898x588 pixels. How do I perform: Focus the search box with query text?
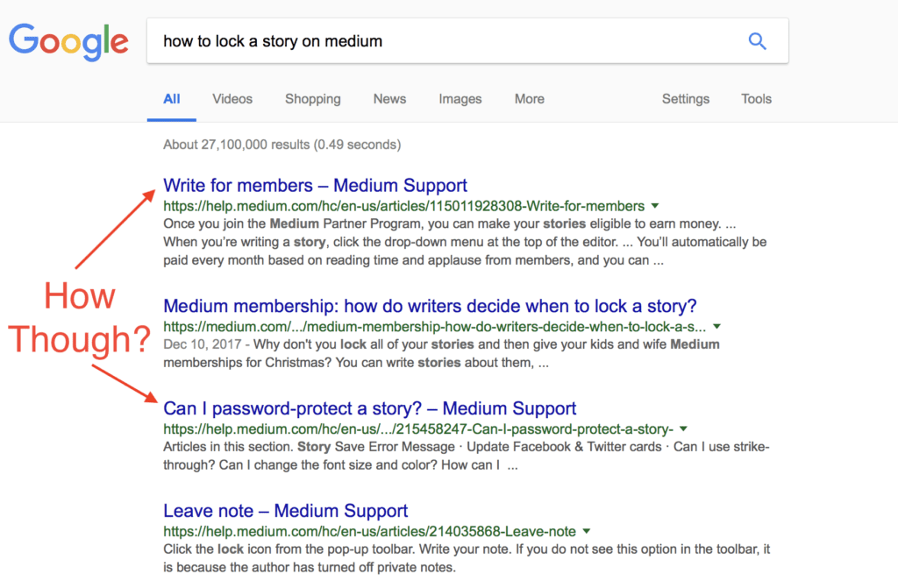(x=467, y=40)
